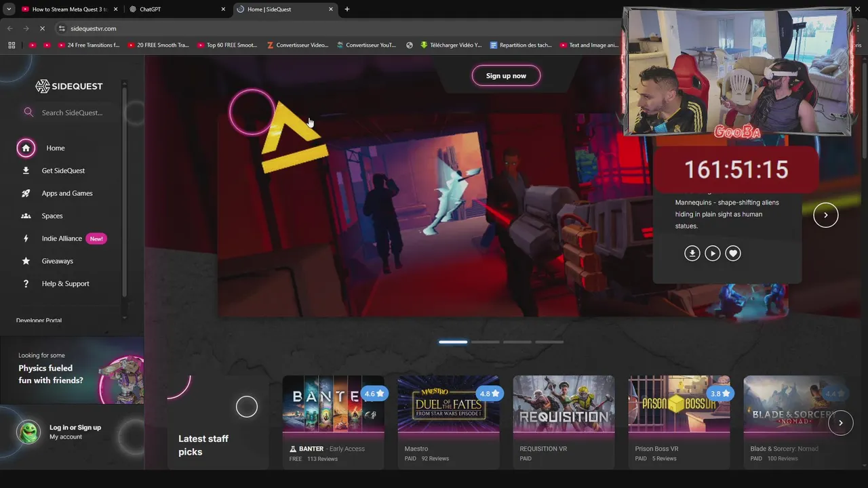Open the Maestro Duel of the Fates thumbnail

point(448,403)
